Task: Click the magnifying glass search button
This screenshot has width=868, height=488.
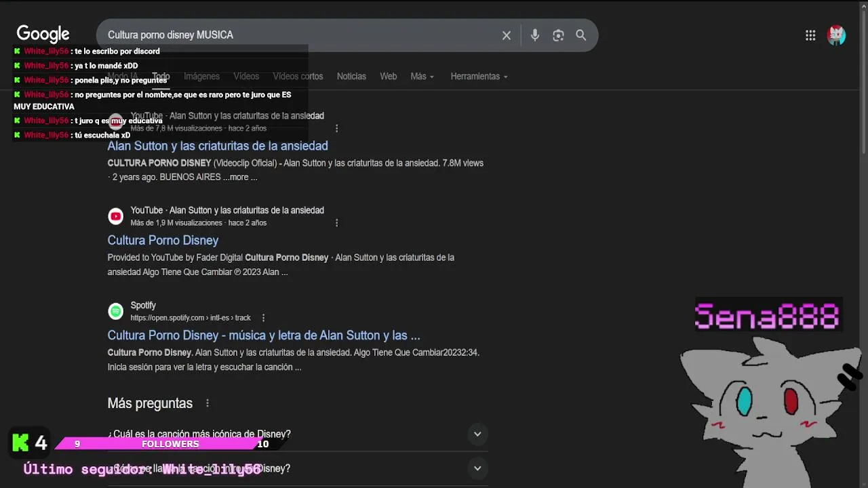Action: (581, 35)
